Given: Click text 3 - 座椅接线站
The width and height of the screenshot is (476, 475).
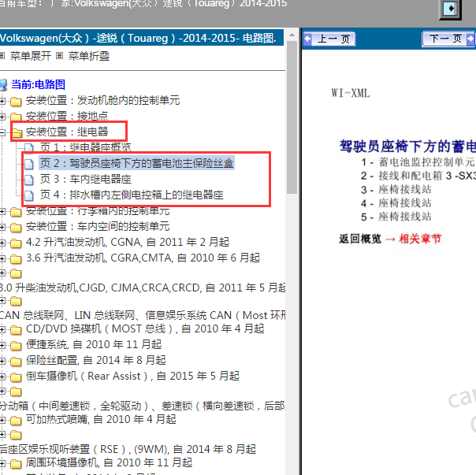Looking at the screenshot, I should point(396,190).
